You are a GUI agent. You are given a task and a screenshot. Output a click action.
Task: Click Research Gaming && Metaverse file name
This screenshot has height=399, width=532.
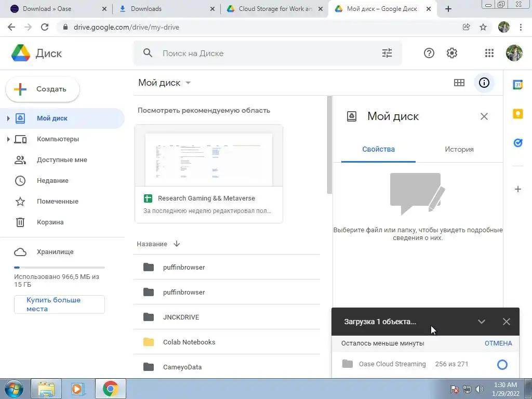click(x=206, y=198)
